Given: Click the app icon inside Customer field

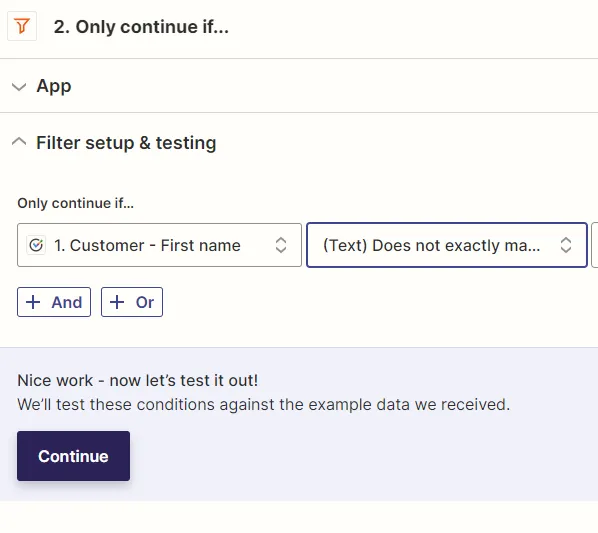Looking at the screenshot, I should point(36,245).
